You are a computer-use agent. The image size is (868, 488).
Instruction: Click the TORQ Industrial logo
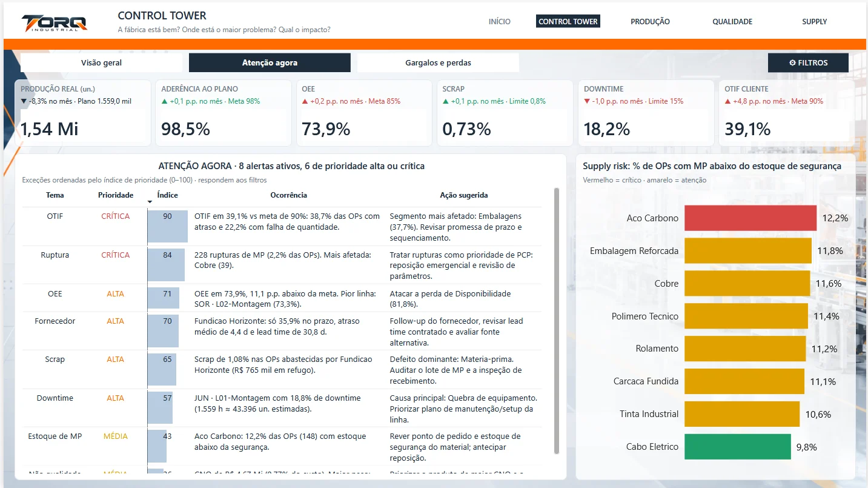click(x=55, y=24)
